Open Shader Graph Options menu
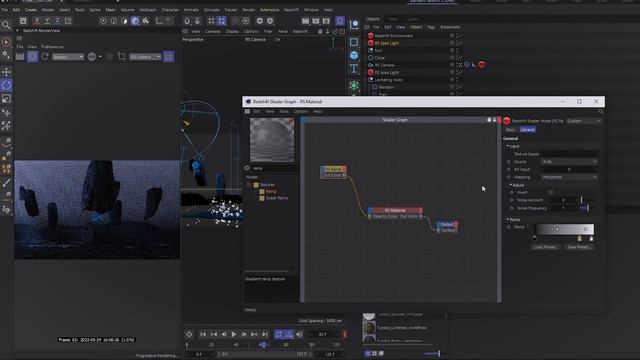 [300, 111]
